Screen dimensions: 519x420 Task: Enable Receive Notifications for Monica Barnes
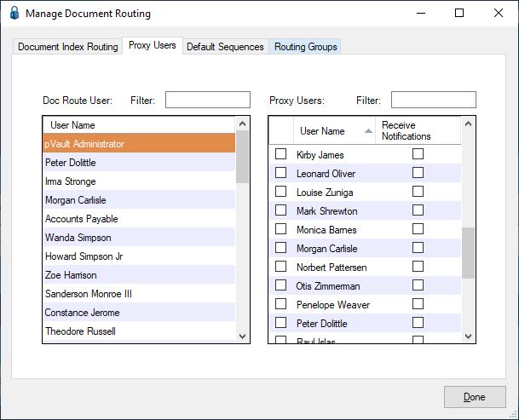click(418, 228)
